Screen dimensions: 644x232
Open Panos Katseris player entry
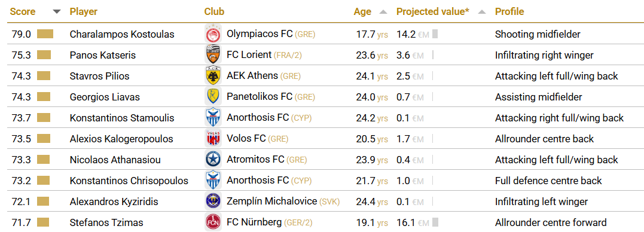[x=103, y=56]
